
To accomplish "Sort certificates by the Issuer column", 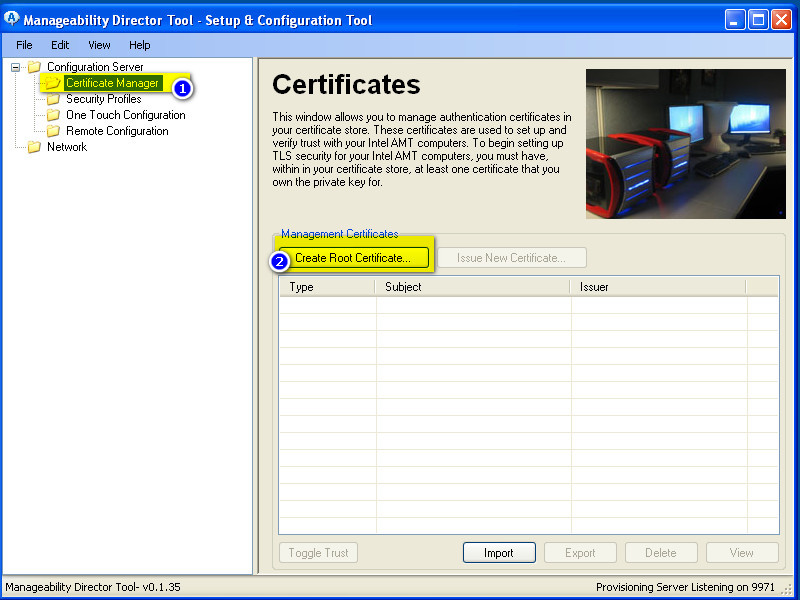I will click(x=659, y=287).
